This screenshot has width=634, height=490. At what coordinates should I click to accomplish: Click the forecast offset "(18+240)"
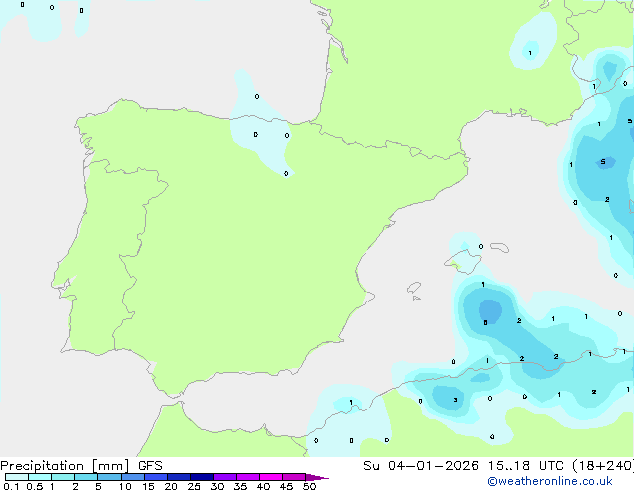click(603, 466)
